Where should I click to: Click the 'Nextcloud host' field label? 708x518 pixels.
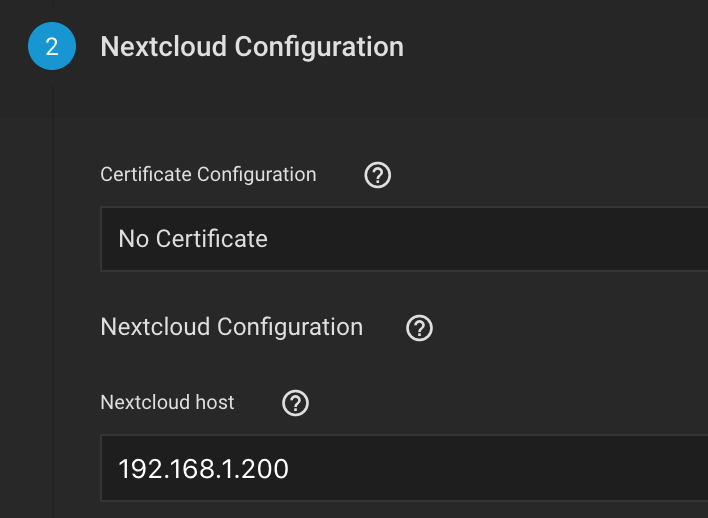click(167, 403)
